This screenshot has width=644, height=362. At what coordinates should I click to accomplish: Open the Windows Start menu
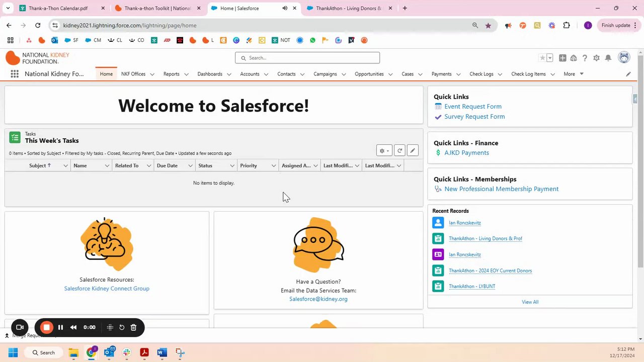(13, 352)
